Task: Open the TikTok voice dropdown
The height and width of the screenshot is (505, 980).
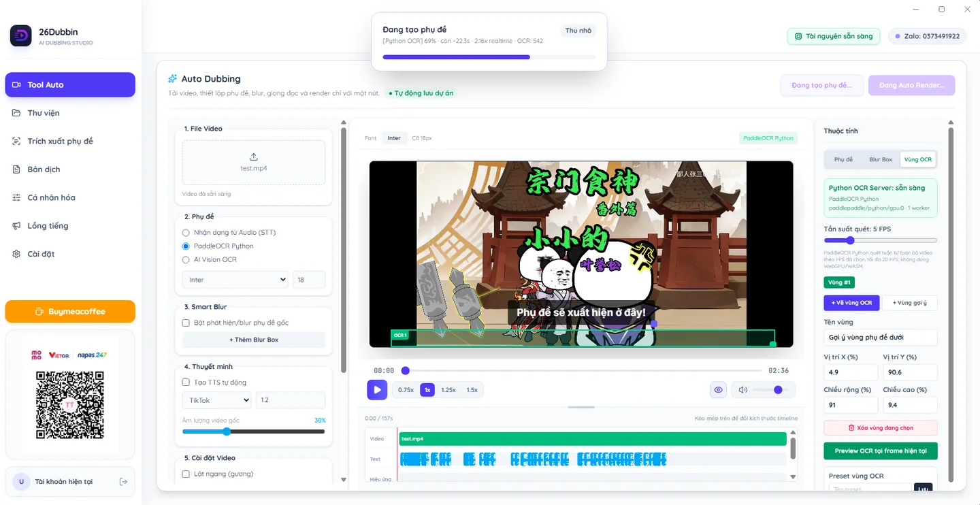Action: pos(216,400)
